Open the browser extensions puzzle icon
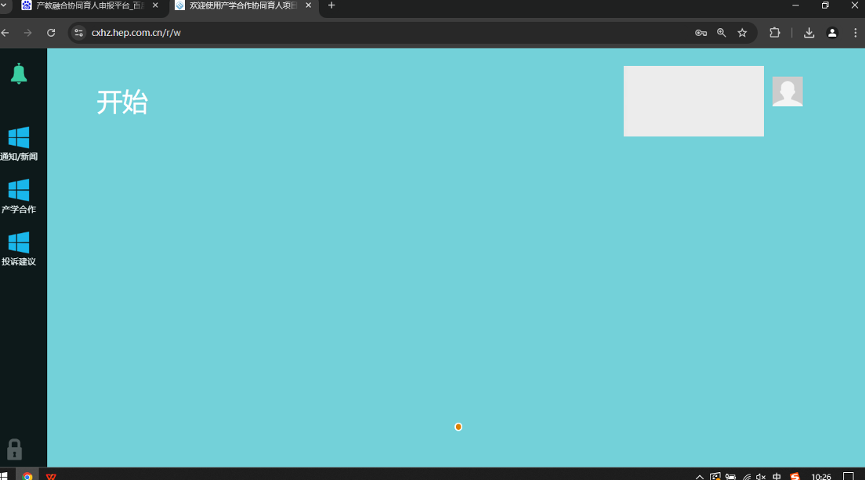The image size is (866, 481). click(x=775, y=33)
